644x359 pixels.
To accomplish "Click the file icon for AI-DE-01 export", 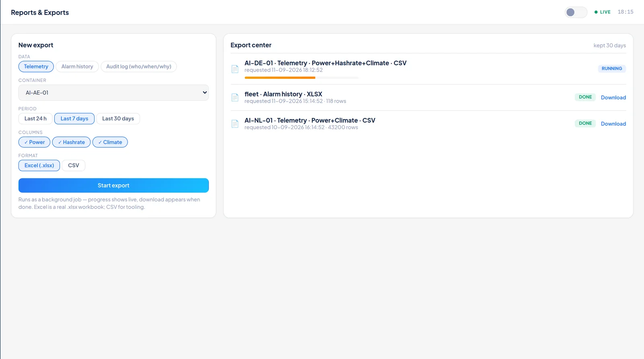I will click(235, 69).
